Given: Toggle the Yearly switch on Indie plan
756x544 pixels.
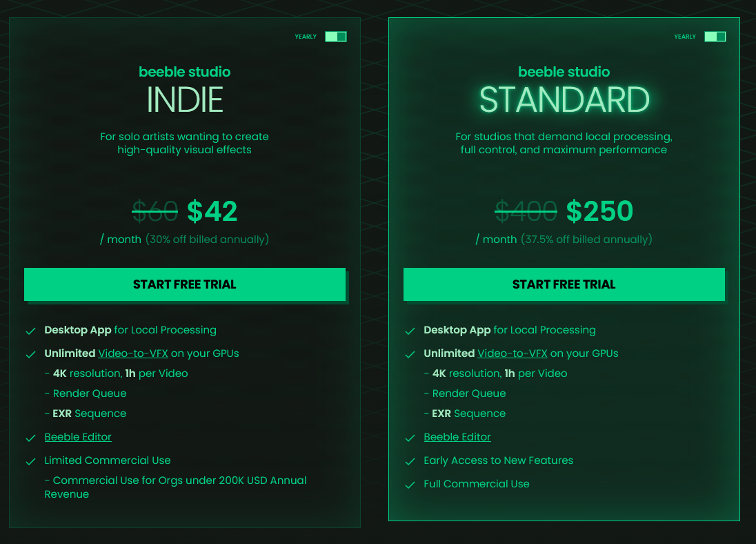Looking at the screenshot, I should pos(336,37).
